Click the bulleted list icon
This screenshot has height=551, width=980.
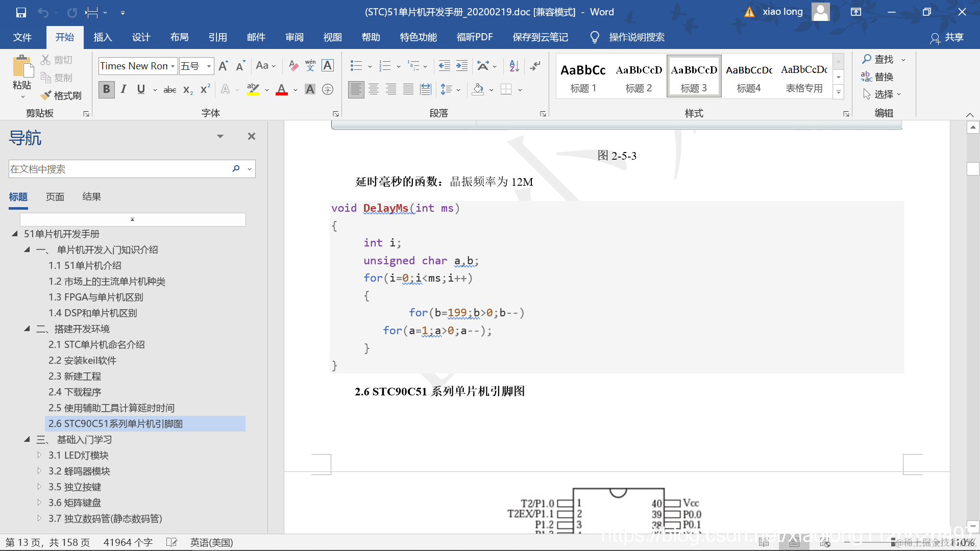pos(356,65)
